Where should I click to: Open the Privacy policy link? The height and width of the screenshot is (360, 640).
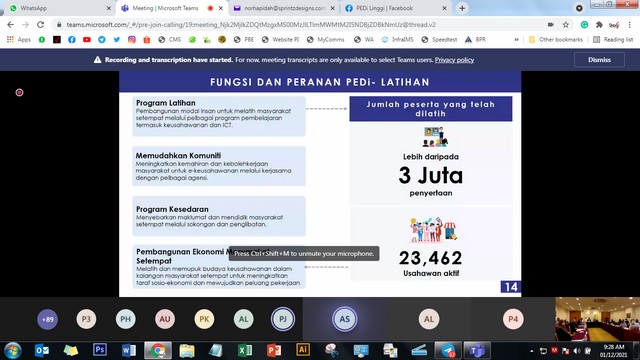(x=454, y=60)
